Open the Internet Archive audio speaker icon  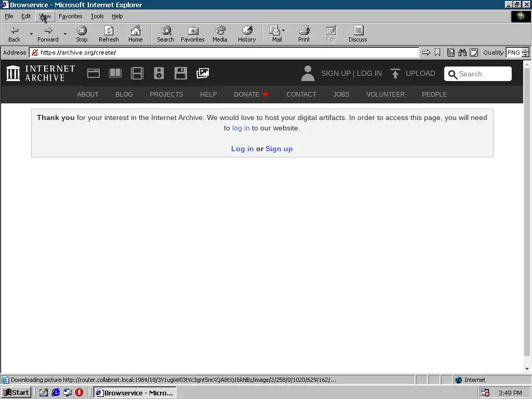pyautogui.click(x=159, y=73)
